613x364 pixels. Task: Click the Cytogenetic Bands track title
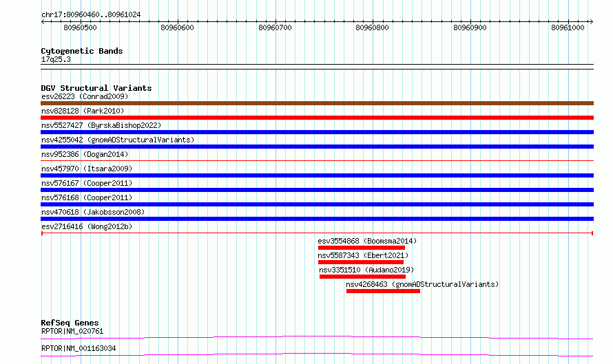point(82,51)
